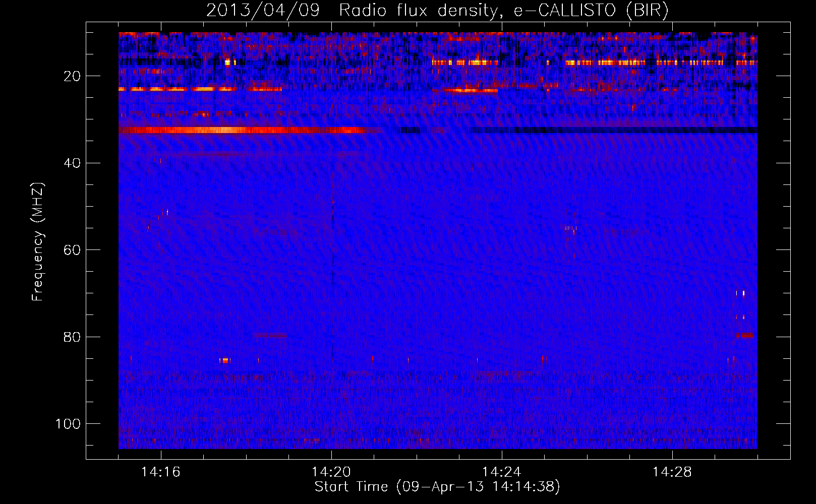Click the 80 frequency tick label

point(72,337)
